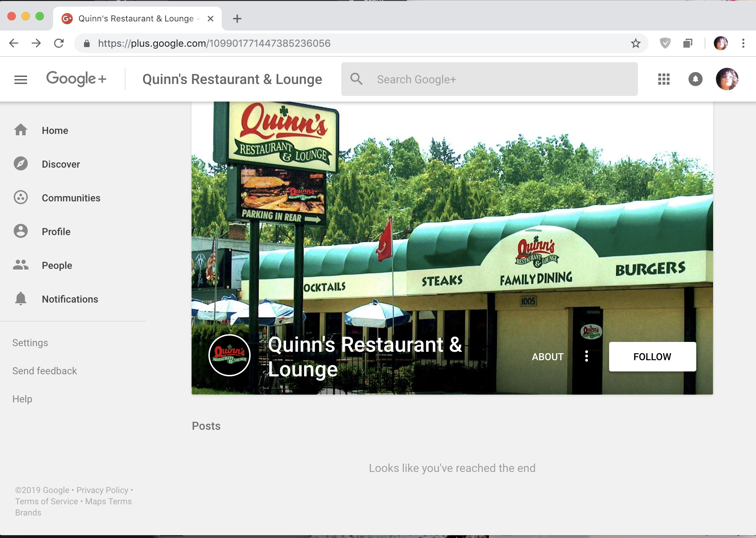Open the hamburger main menu
This screenshot has width=756, height=538.
click(x=20, y=80)
